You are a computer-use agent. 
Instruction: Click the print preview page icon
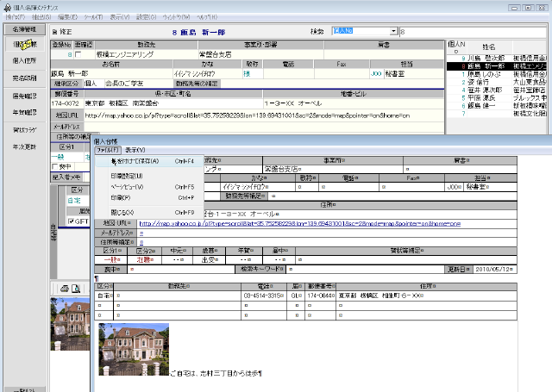(76, 289)
